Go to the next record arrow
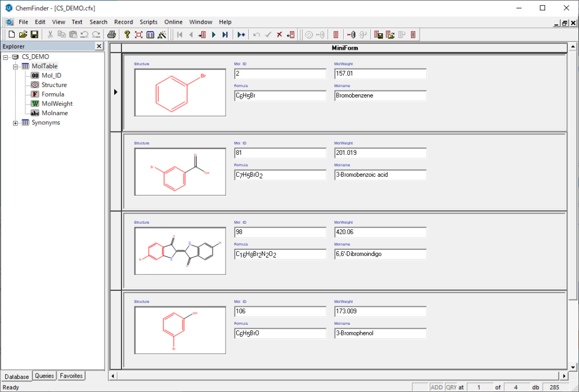579x392 pixels. (x=213, y=35)
